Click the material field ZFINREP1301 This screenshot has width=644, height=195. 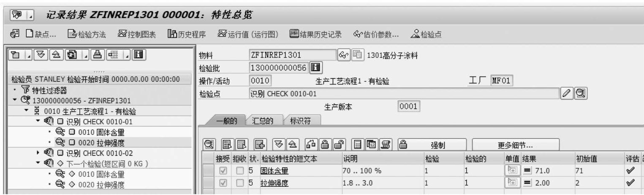click(292, 55)
